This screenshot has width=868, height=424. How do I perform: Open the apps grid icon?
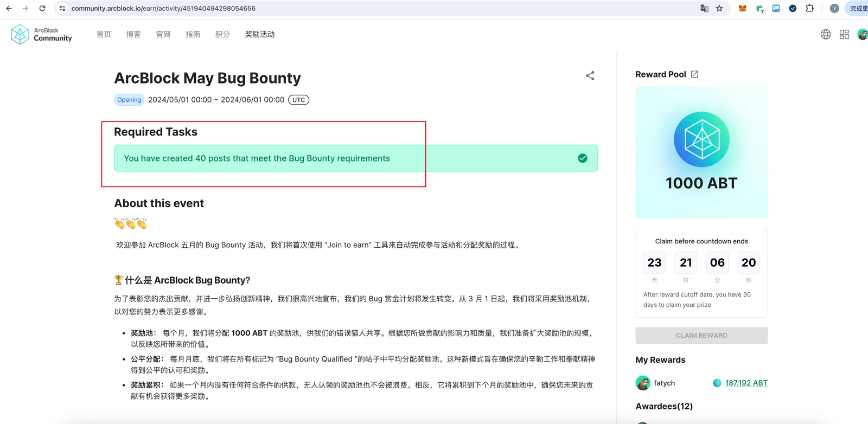coord(844,34)
